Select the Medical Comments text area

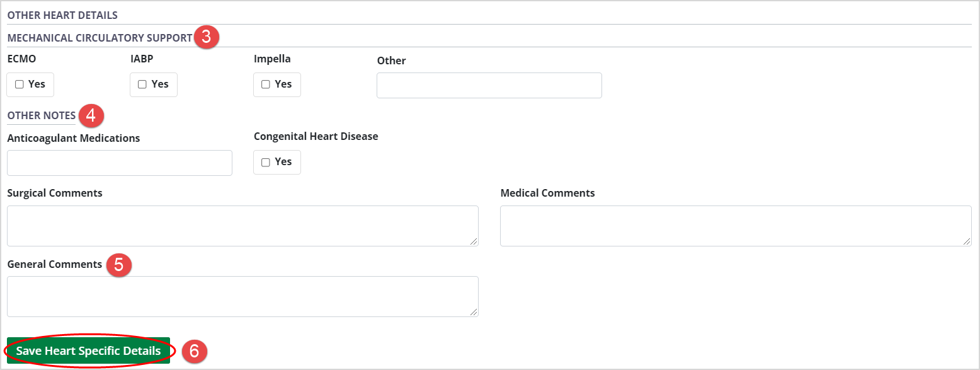[x=736, y=225]
